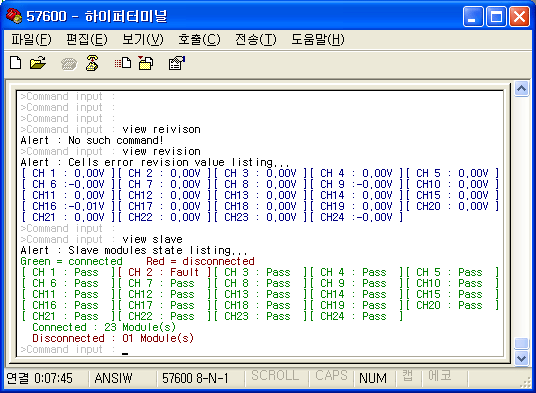Image resolution: width=536 pixels, height=393 pixels.
Task: Click 'Green = connected' legend text
Action: click(x=71, y=261)
